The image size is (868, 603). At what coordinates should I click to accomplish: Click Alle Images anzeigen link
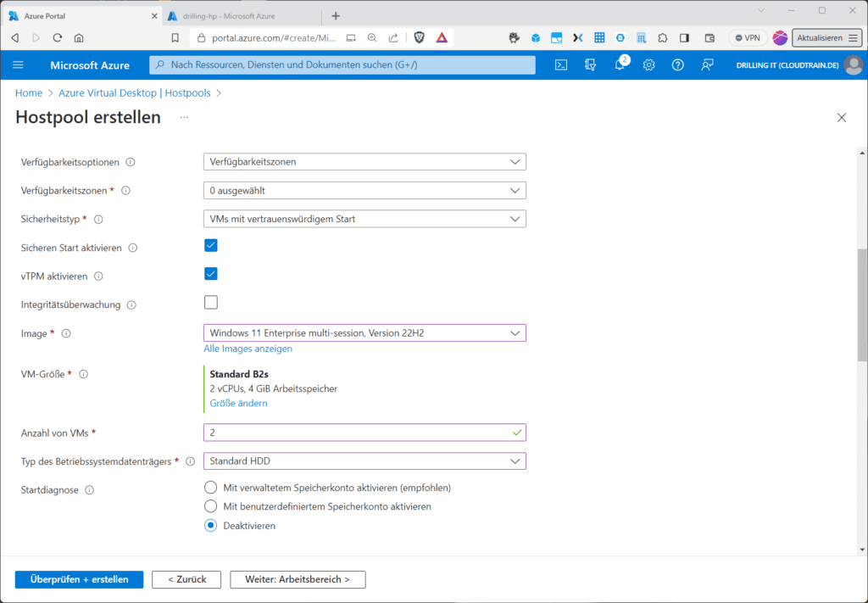pyautogui.click(x=248, y=349)
